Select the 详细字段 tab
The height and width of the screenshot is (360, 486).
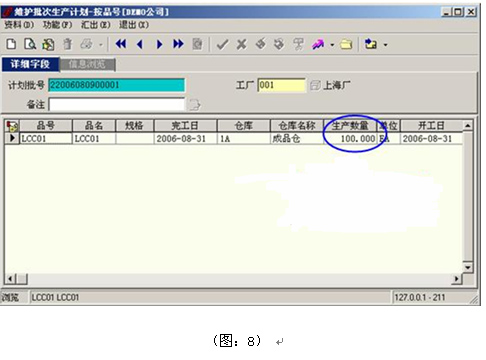pyautogui.click(x=30, y=64)
